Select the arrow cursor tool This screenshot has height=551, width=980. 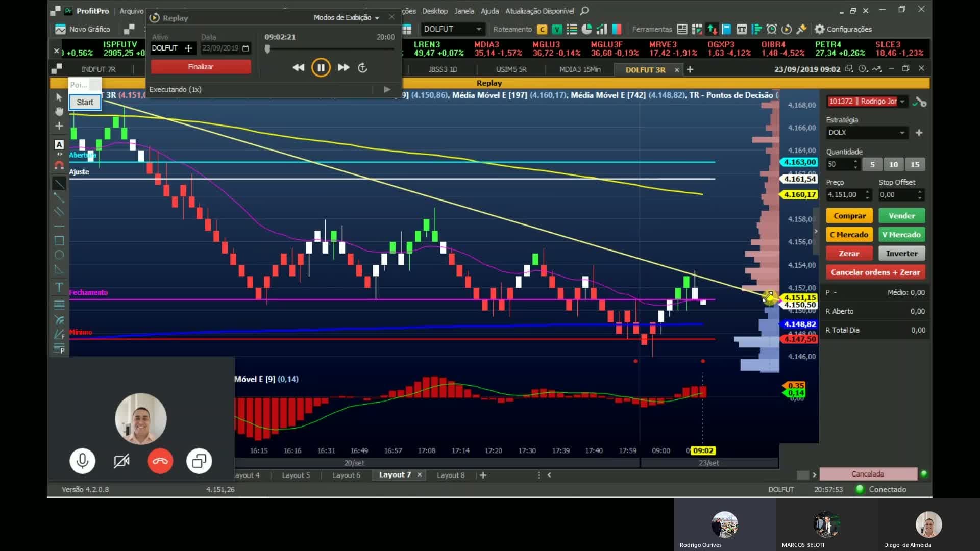(x=59, y=97)
